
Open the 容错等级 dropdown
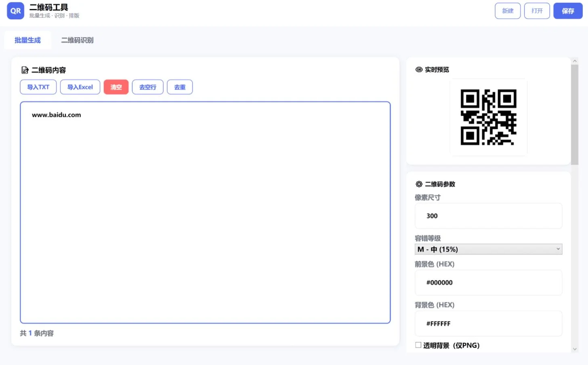pyautogui.click(x=488, y=249)
